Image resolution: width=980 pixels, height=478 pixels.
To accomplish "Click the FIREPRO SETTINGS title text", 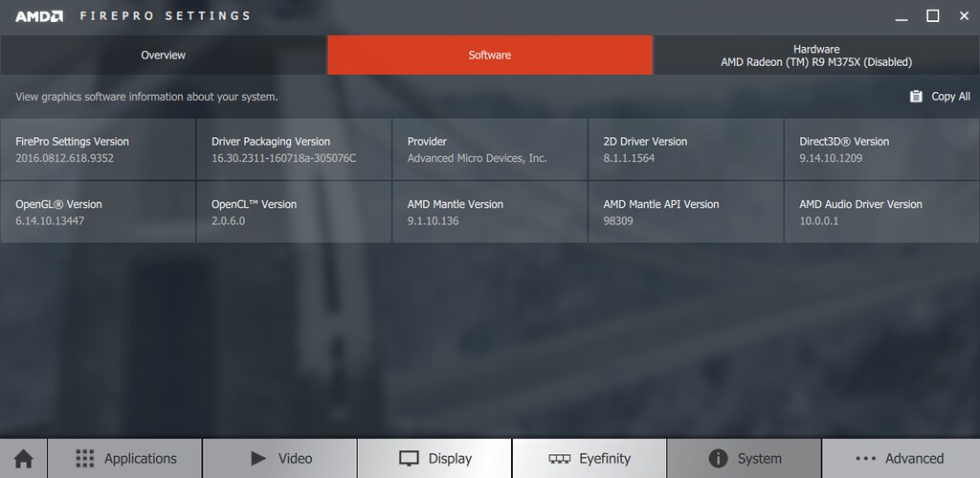I will click(x=165, y=16).
